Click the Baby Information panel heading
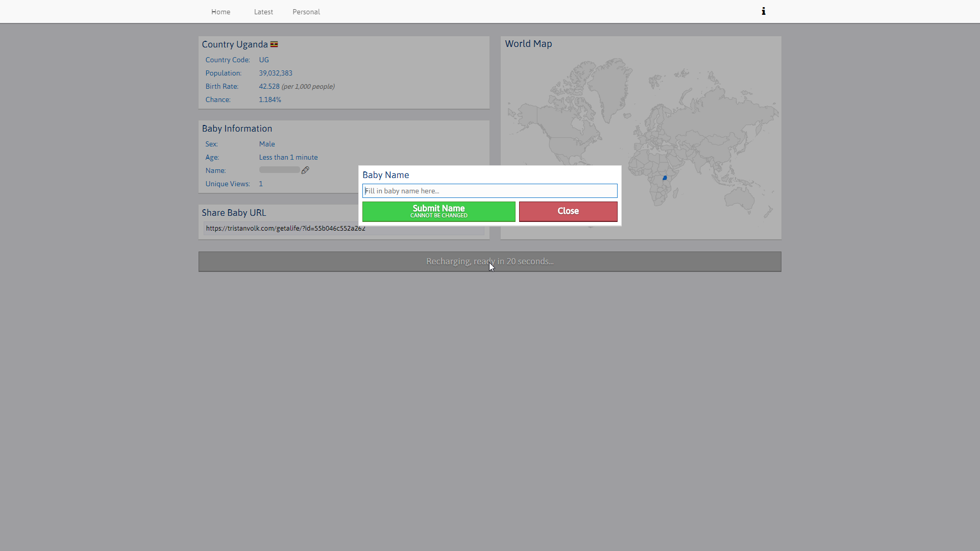This screenshot has height=551, width=980. [x=237, y=129]
